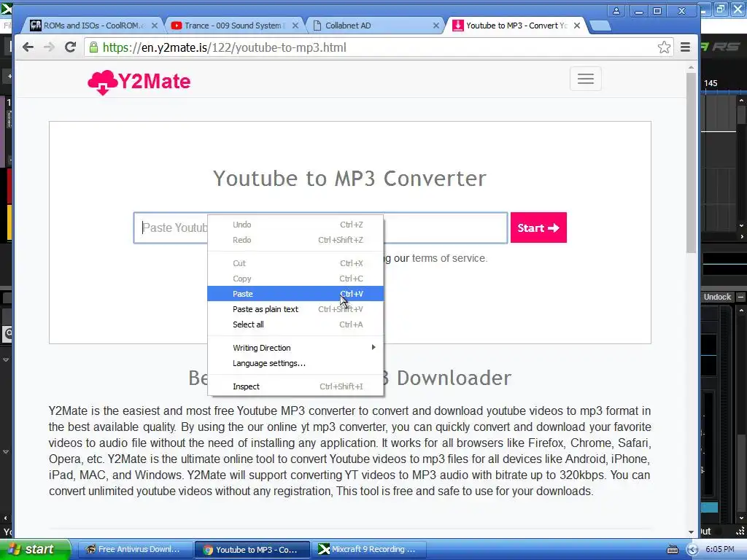Choose Inspect from the context menu

295,386
